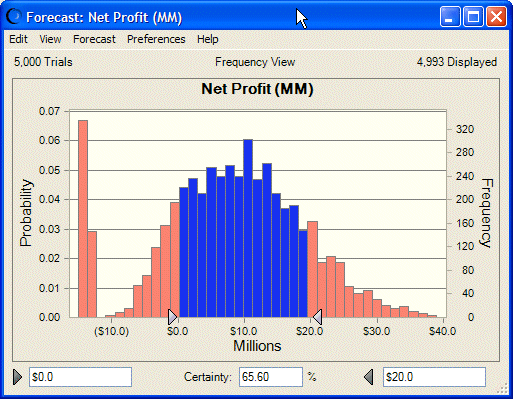Image resolution: width=513 pixels, height=399 pixels.
Task: Click the 0.07 probability axis value
Action: click(50, 111)
